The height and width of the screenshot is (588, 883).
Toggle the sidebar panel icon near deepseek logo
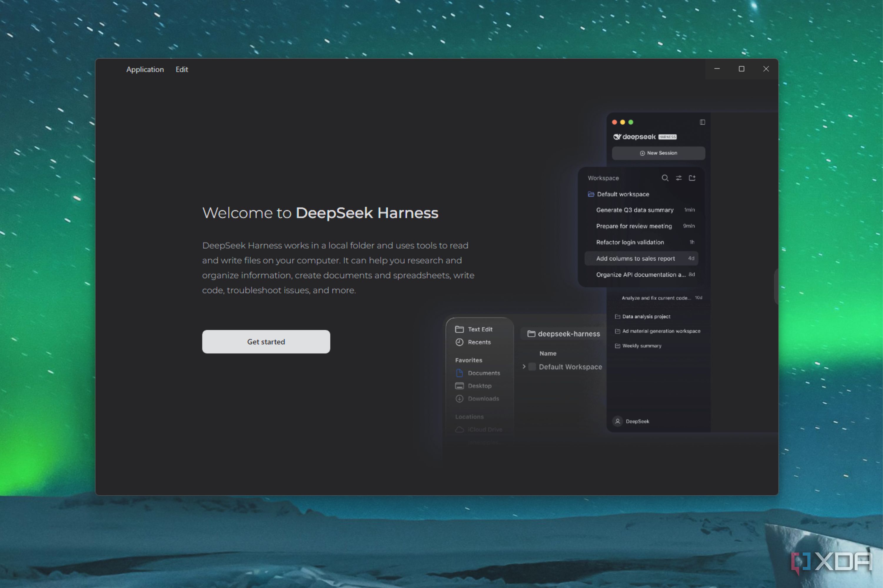coord(702,122)
